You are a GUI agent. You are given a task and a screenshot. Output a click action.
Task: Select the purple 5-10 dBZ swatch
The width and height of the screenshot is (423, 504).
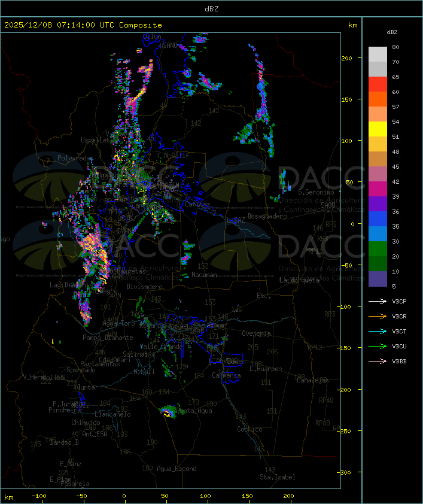coord(378,279)
